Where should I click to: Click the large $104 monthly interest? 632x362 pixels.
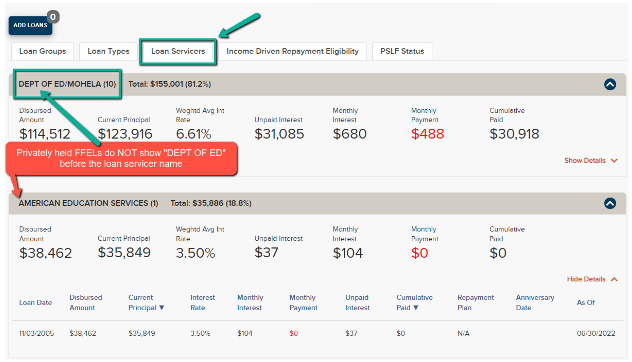(348, 253)
